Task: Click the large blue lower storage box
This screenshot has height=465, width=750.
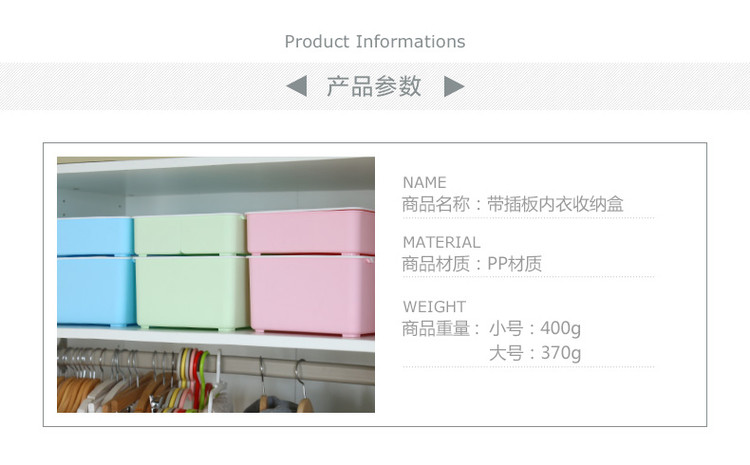Action: click(x=96, y=291)
